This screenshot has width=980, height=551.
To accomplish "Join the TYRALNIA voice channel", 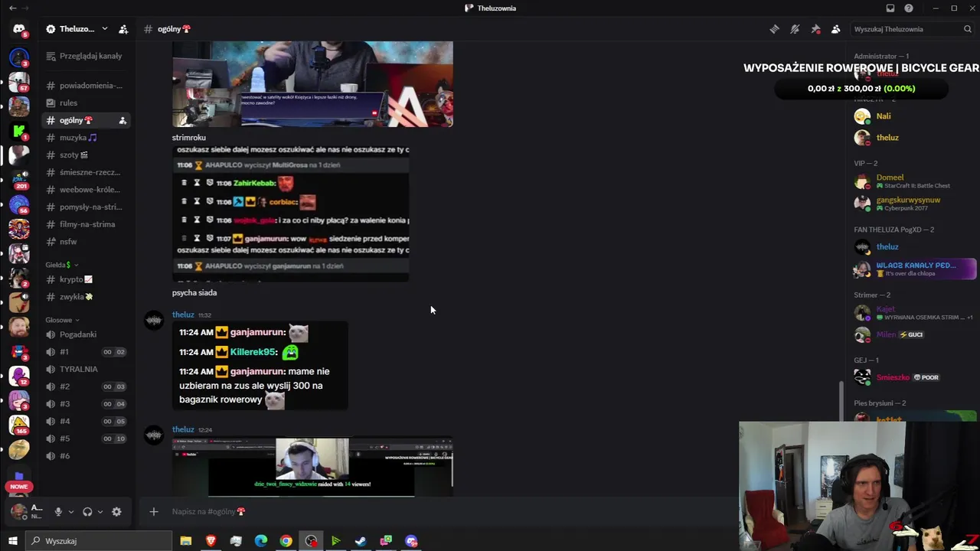I will point(86,369).
